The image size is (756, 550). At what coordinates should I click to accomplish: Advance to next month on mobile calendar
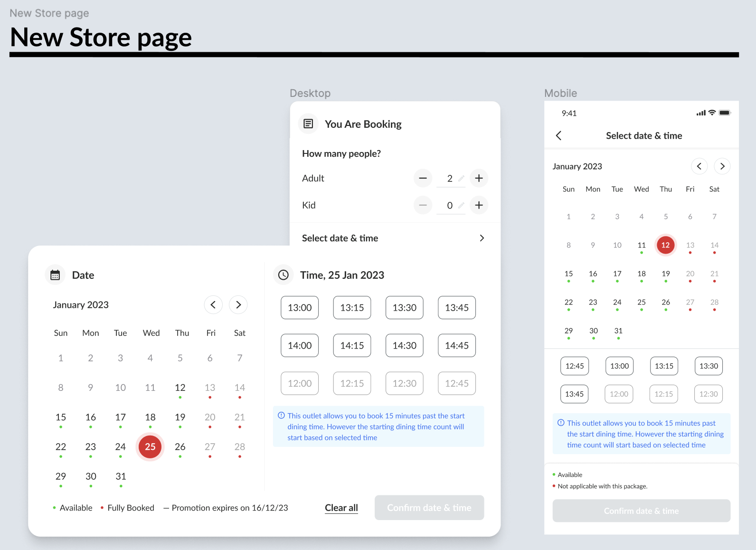[722, 166]
